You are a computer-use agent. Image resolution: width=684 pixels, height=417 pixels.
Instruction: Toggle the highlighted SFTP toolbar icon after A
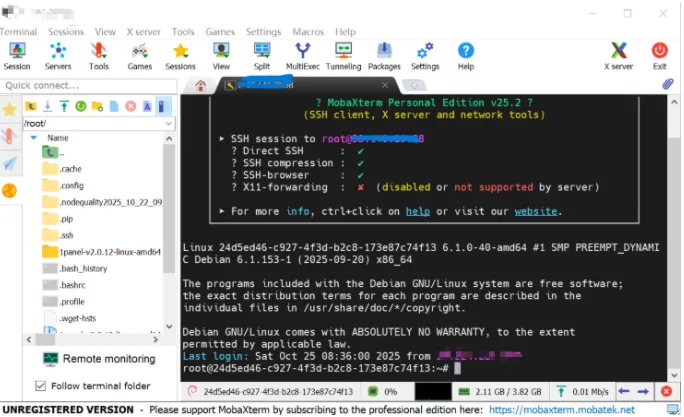coord(162,106)
